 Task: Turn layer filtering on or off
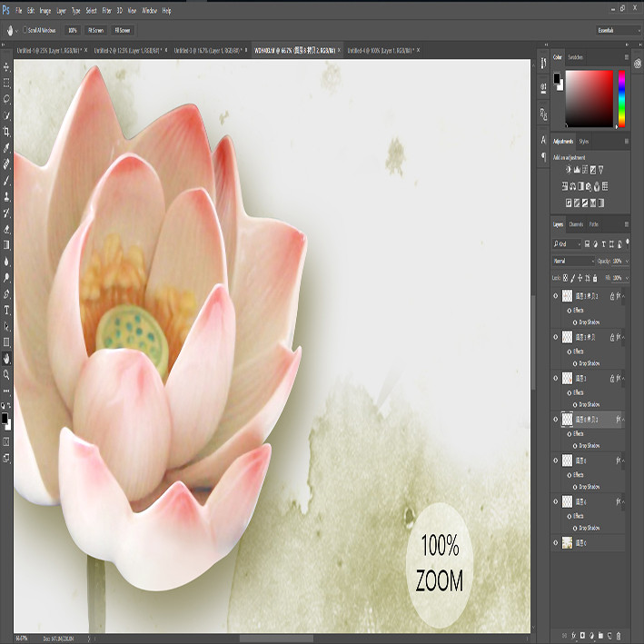(x=627, y=243)
